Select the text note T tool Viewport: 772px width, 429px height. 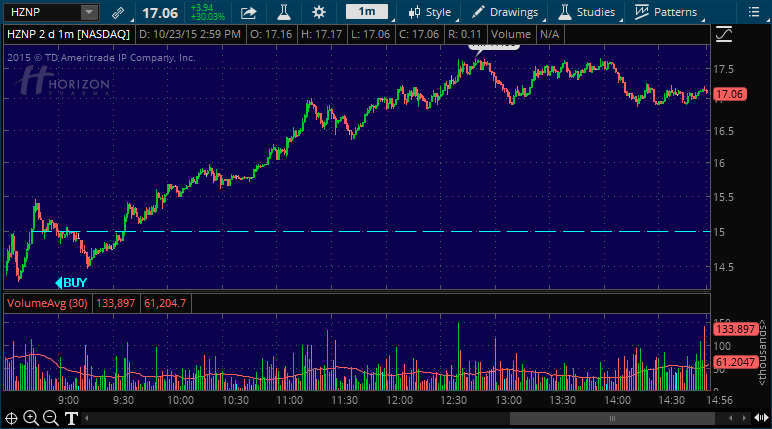click(72, 418)
